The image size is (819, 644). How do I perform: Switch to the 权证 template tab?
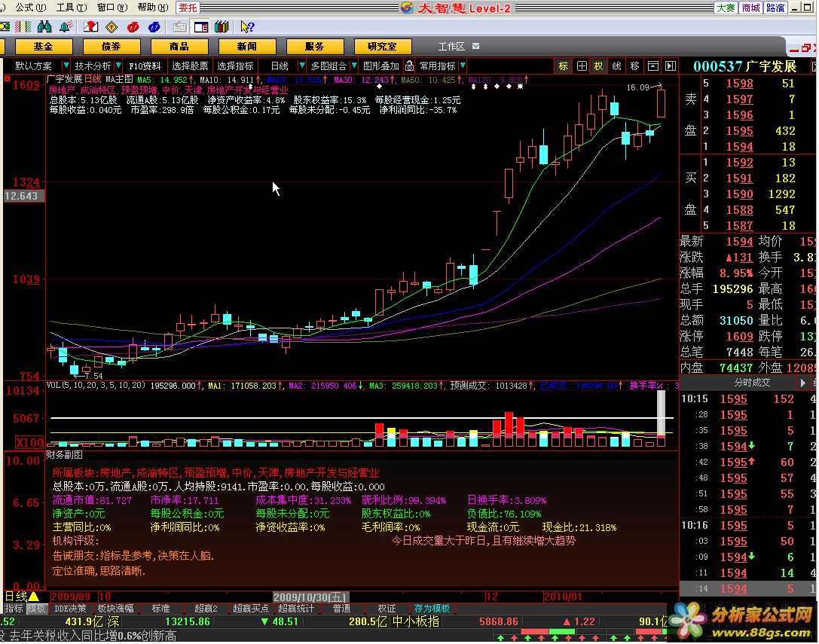click(x=387, y=609)
